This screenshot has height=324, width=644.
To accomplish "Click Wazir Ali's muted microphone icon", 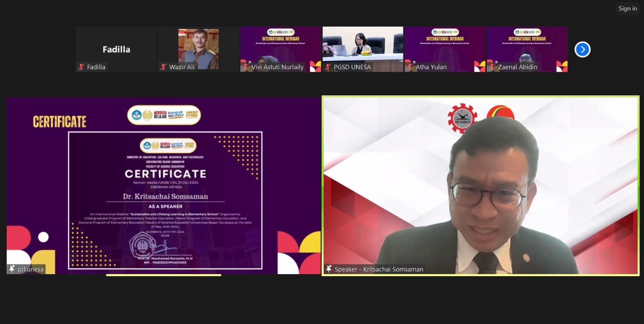I will coord(163,67).
